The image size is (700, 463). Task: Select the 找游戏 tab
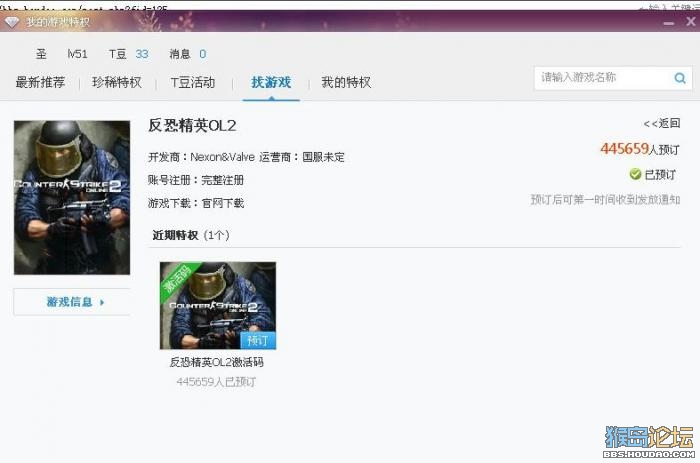tap(271, 82)
